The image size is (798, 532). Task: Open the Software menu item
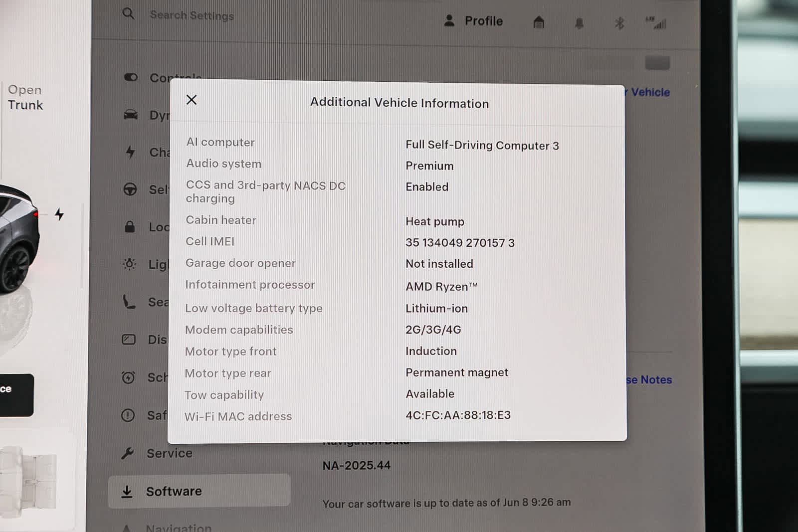(x=199, y=491)
